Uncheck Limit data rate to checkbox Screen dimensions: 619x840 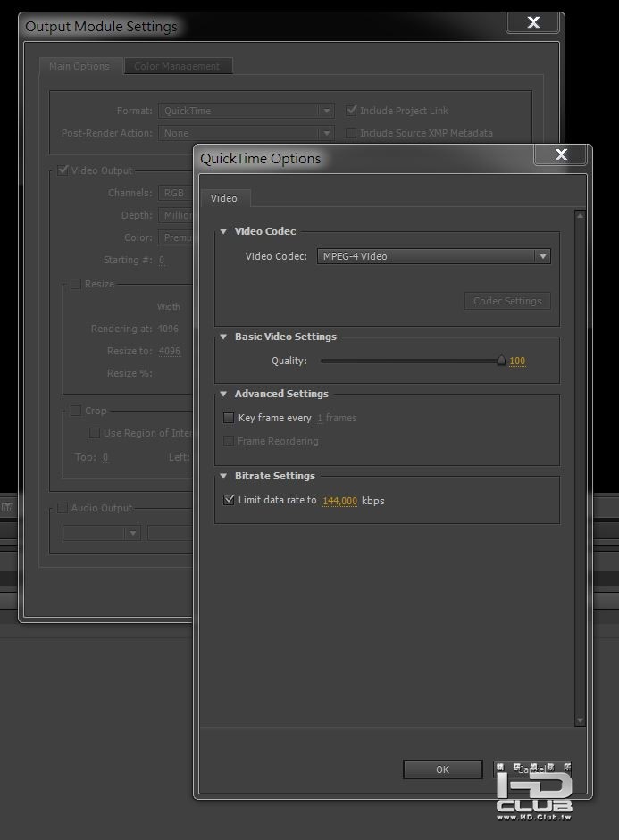[x=229, y=500]
